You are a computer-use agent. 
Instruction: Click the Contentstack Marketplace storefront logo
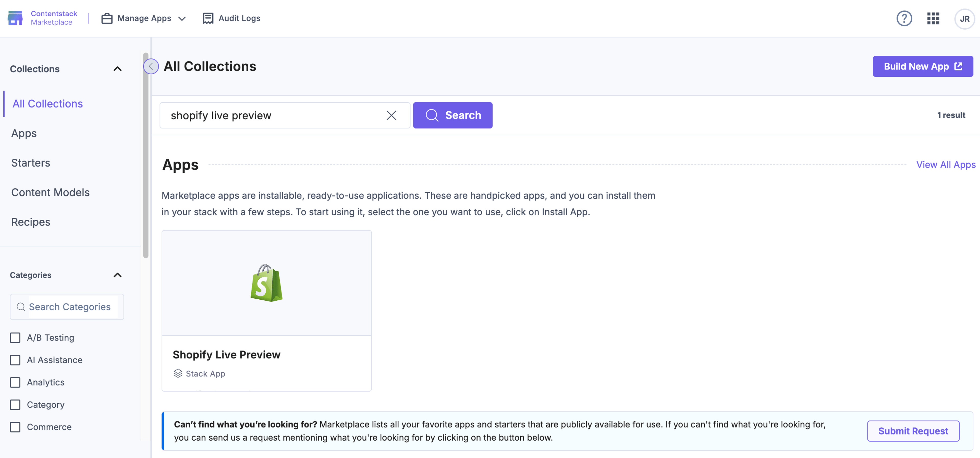click(15, 18)
